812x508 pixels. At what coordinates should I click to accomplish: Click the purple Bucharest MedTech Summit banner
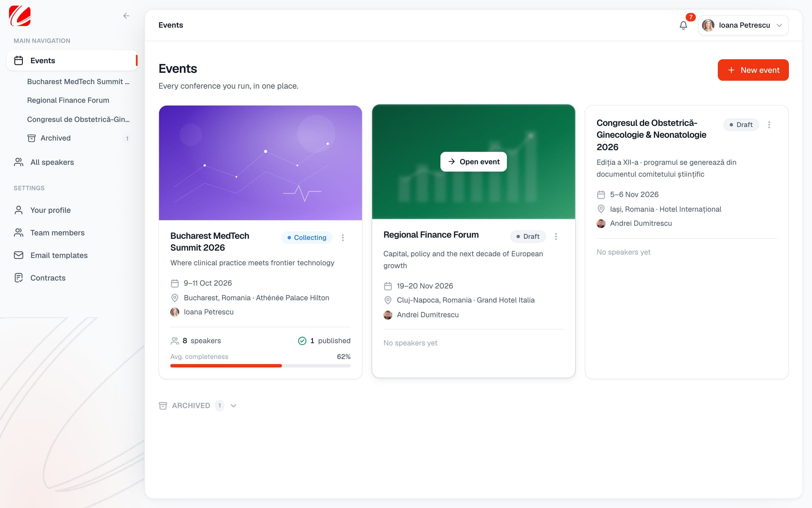point(261,163)
